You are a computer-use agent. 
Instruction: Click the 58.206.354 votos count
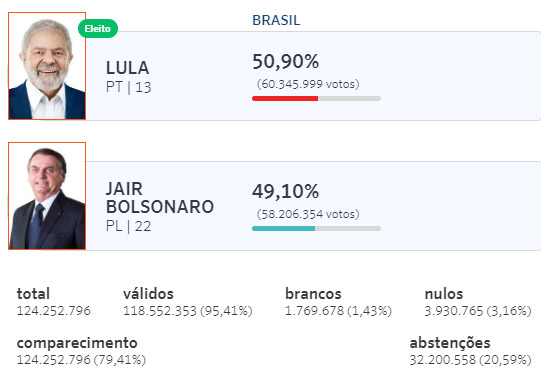click(x=308, y=214)
